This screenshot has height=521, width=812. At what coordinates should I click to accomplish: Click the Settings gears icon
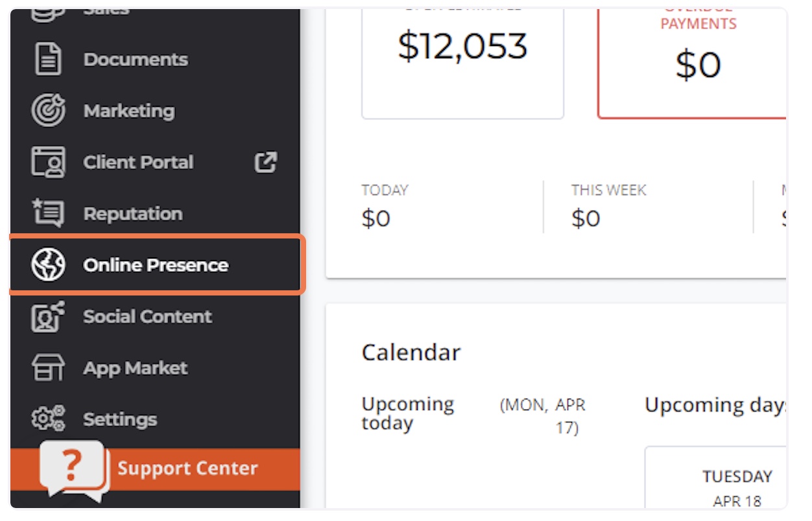click(x=48, y=419)
